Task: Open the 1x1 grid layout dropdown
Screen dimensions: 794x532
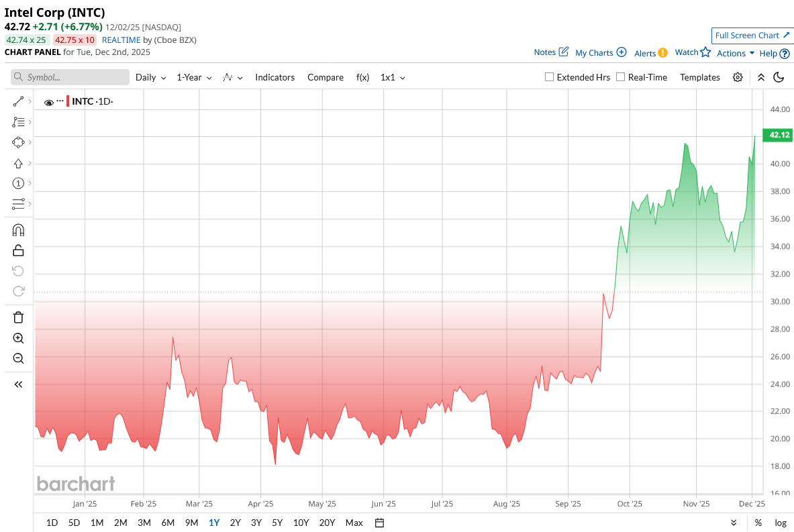Action: tap(393, 77)
